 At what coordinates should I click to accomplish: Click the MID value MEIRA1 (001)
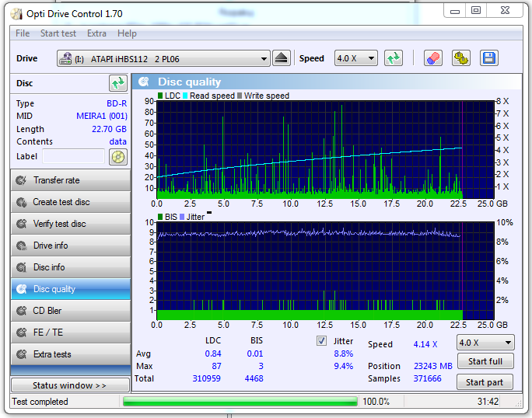coord(102,116)
